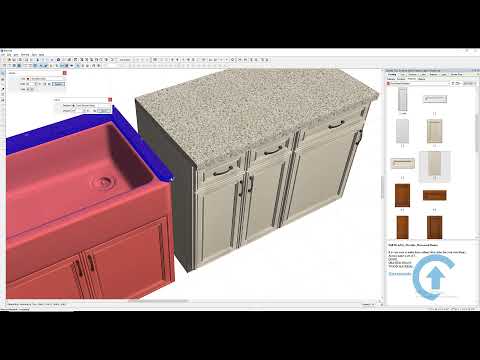
Task: Select the bottom-right brown door thumbnail
Action: coord(435,227)
